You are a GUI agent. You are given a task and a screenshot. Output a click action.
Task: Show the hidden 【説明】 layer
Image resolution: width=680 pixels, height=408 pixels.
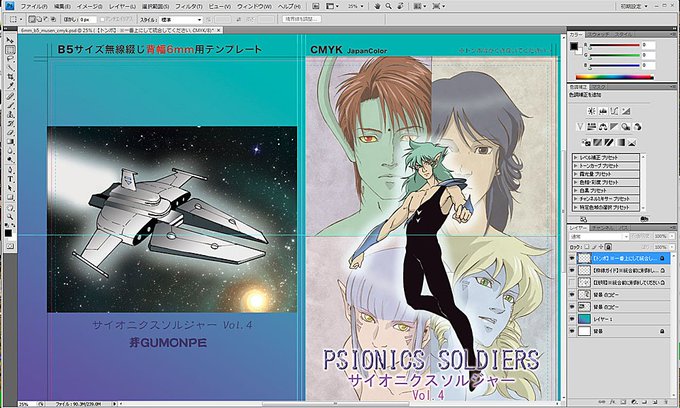pyautogui.click(x=572, y=282)
